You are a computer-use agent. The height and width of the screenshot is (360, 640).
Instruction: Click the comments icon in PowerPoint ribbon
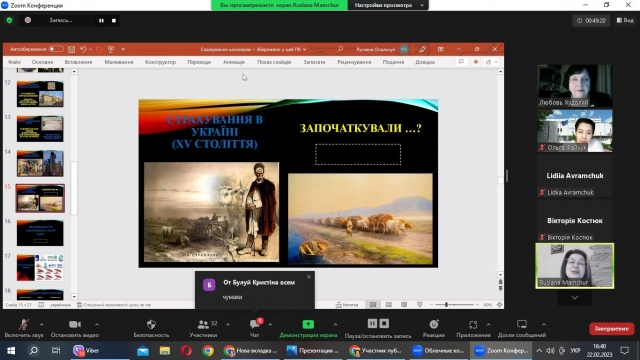click(461, 62)
